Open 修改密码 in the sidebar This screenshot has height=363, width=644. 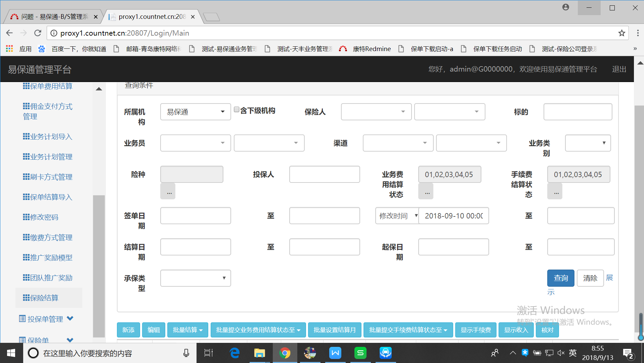(41, 217)
